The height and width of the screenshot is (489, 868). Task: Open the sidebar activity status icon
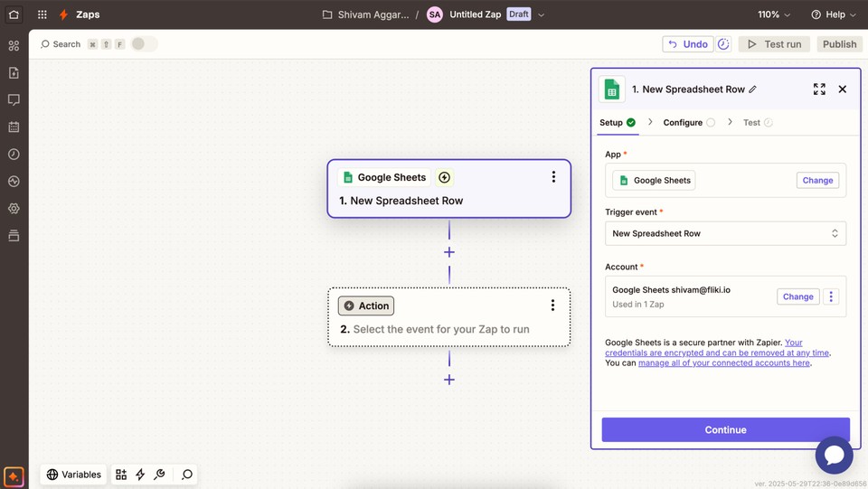coord(14,181)
